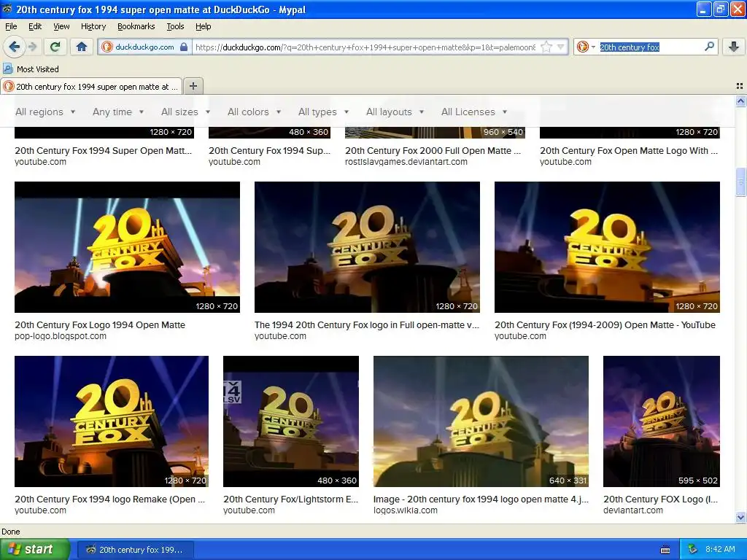Open a new tab with plus button
The image size is (747, 560).
click(193, 86)
